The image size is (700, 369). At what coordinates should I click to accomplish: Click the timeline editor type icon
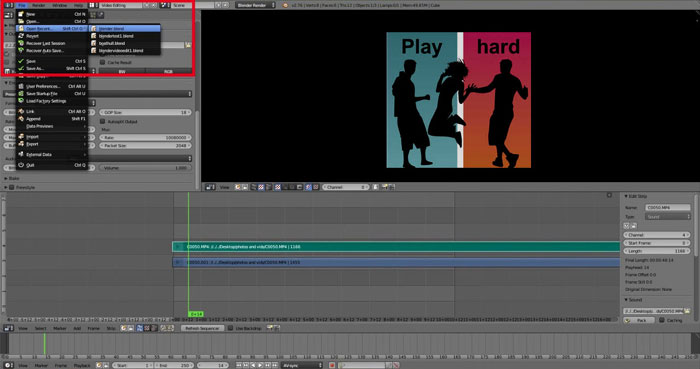point(8,365)
